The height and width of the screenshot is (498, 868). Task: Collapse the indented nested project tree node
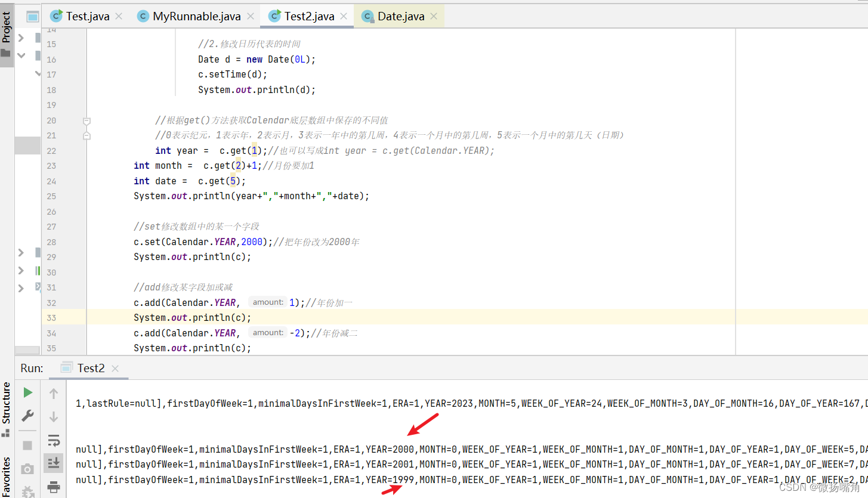click(x=38, y=73)
